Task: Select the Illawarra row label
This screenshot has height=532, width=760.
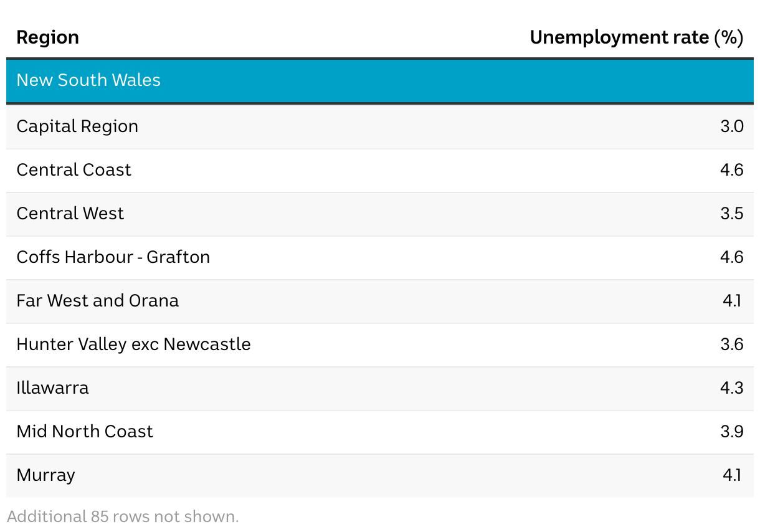Action: pos(52,388)
